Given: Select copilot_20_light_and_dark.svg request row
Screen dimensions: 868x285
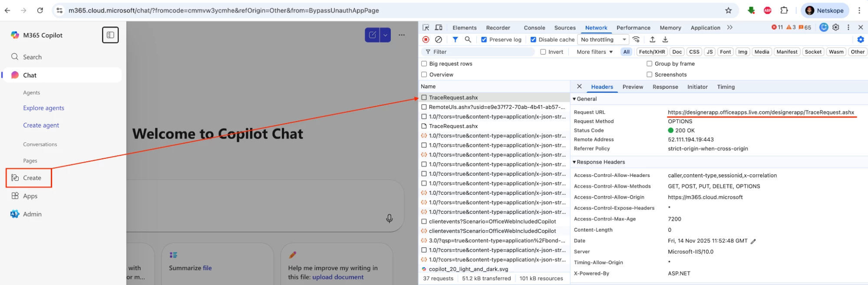Looking at the screenshot, I should tap(494, 269).
